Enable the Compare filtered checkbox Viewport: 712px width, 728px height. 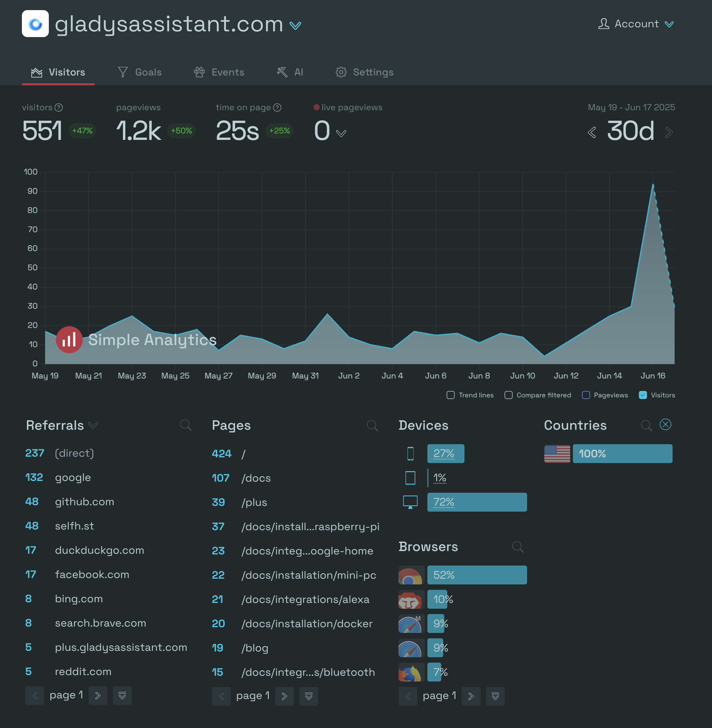(509, 395)
